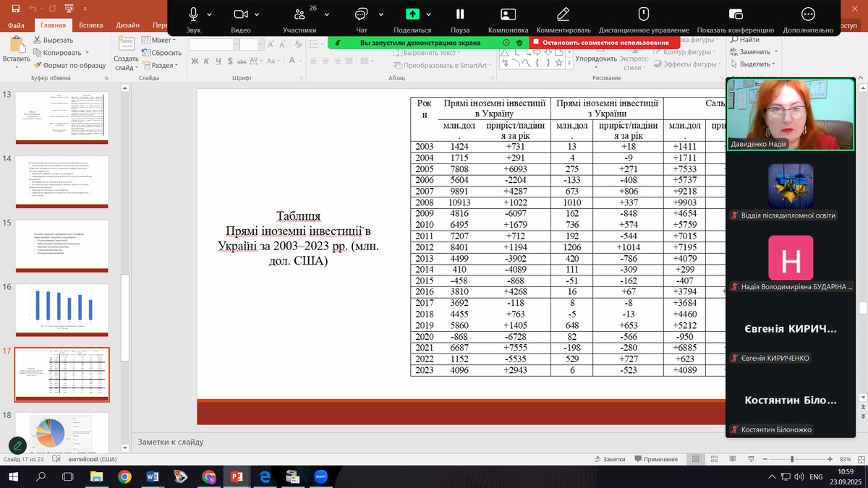
Task: Click the Сбросить reset slide command
Action: pyautogui.click(x=161, y=53)
